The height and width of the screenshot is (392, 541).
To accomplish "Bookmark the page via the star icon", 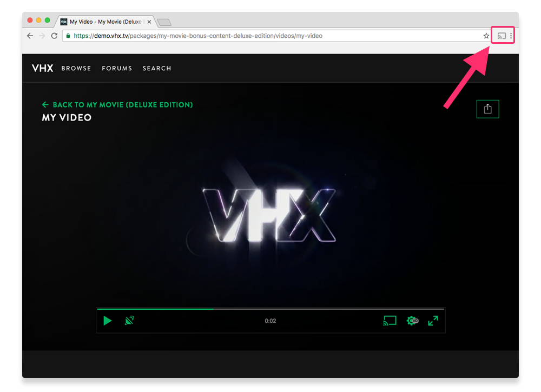I will point(486,36).
